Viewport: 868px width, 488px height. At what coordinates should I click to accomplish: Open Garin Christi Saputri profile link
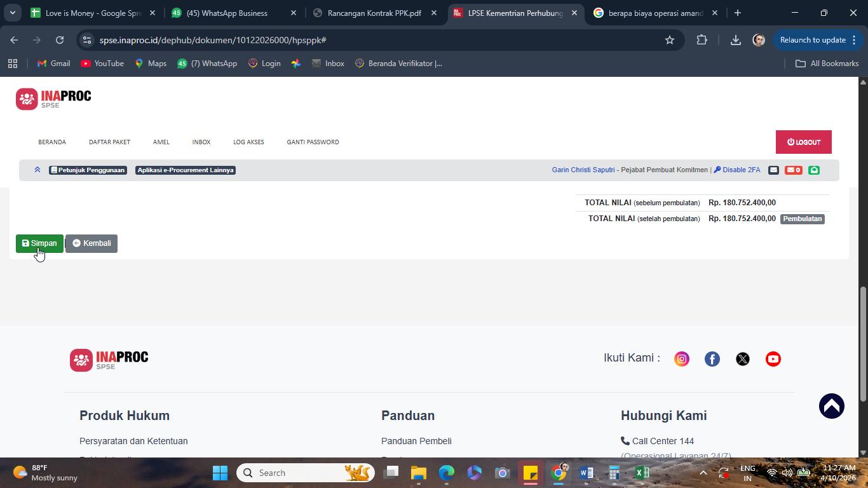click(x=583, y=170)
